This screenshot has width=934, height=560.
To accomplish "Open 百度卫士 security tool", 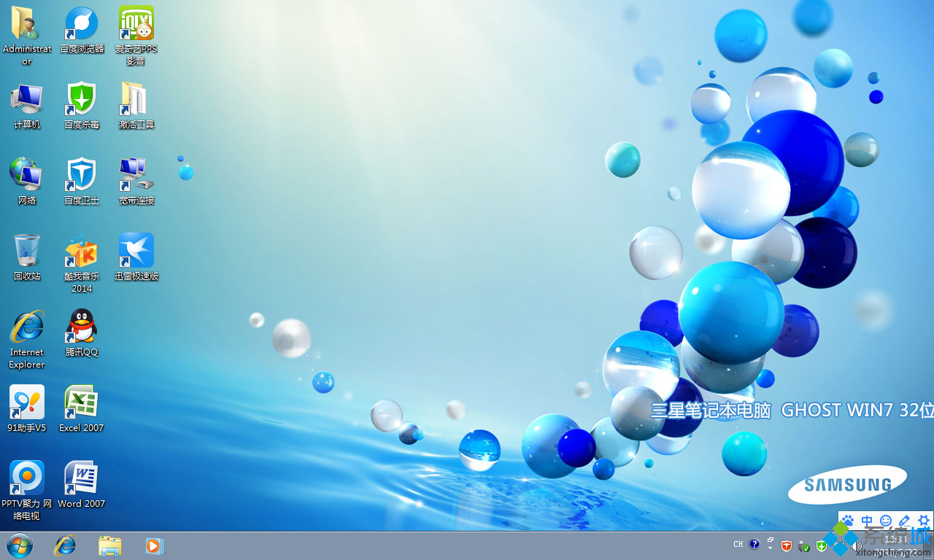I will point(81,175).
